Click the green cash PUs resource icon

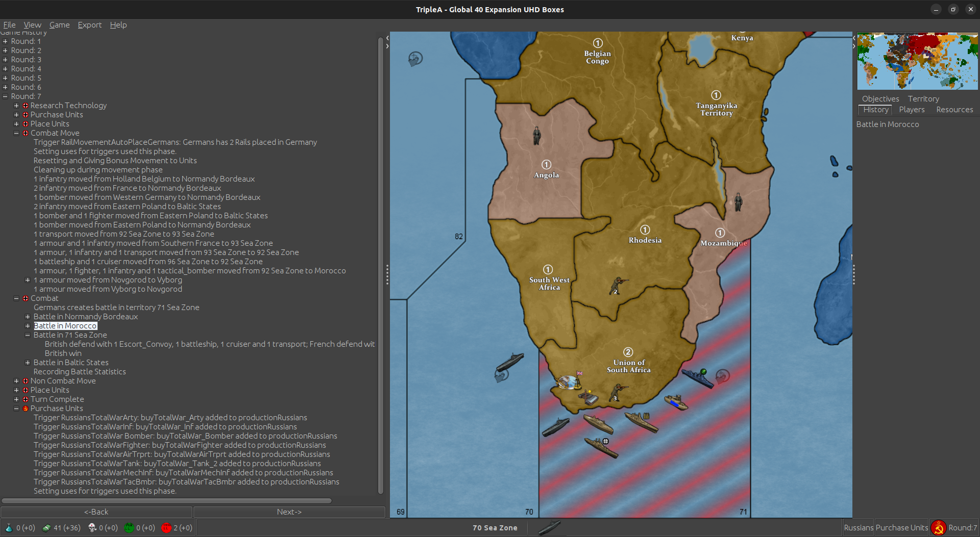tap(46, 528)
